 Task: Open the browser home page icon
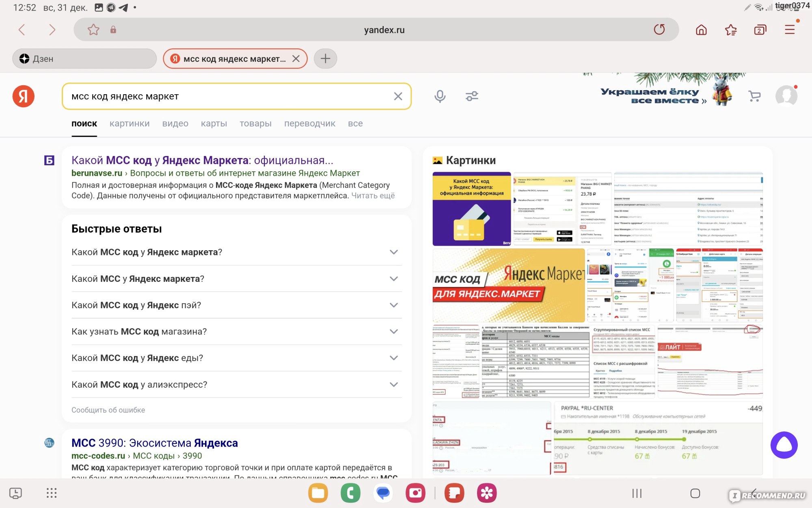click(x=701, y=30)
